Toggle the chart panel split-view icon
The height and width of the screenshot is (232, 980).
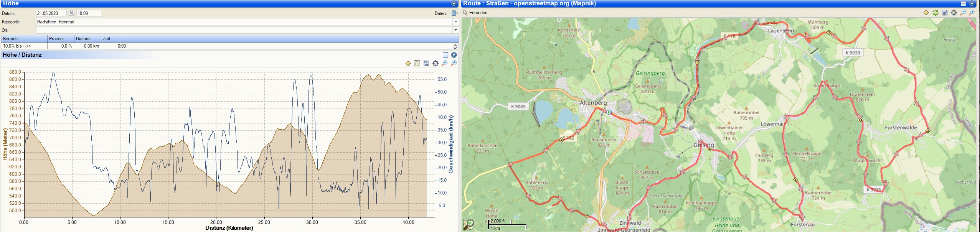coord(445,55)
